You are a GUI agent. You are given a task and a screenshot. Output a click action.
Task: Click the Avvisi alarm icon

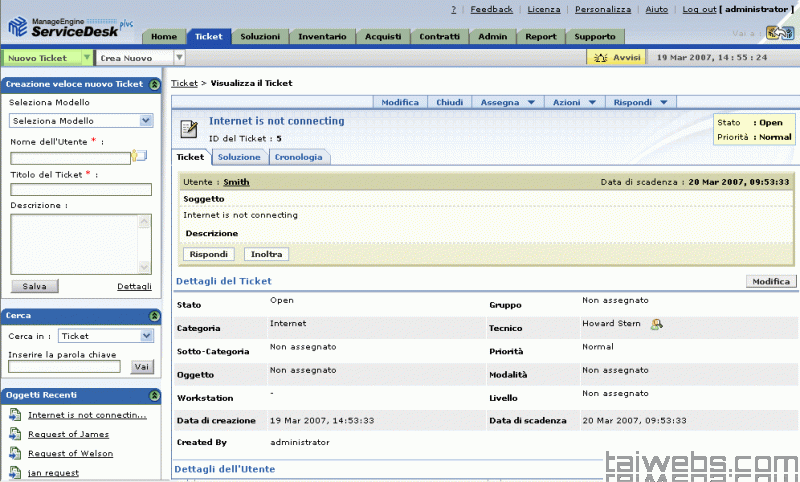pos(600,57)
